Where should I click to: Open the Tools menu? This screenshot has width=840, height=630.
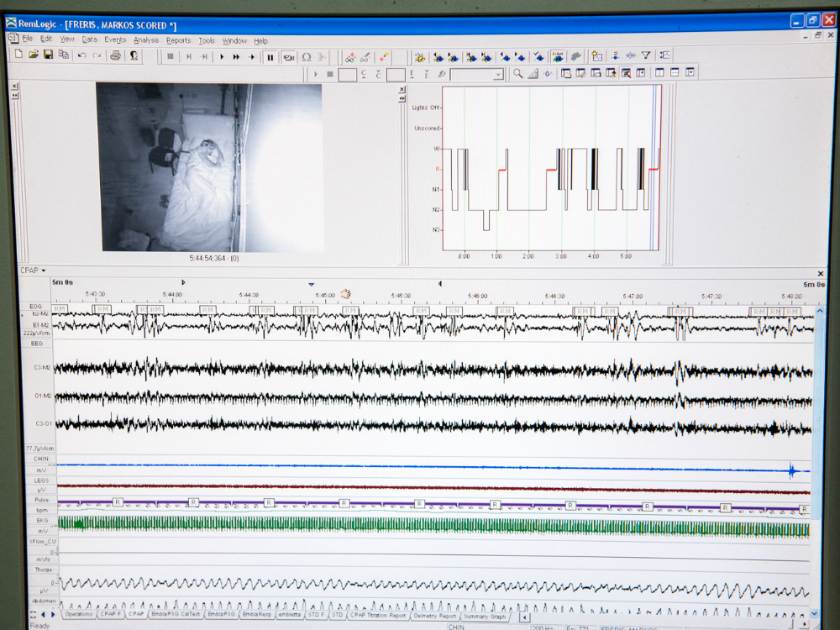207,40
